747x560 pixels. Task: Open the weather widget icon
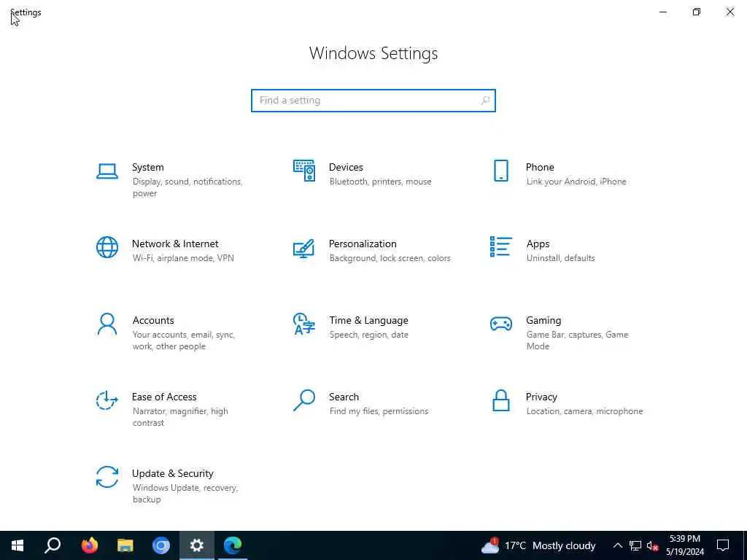pyautogui.click(x=490, y=545)
